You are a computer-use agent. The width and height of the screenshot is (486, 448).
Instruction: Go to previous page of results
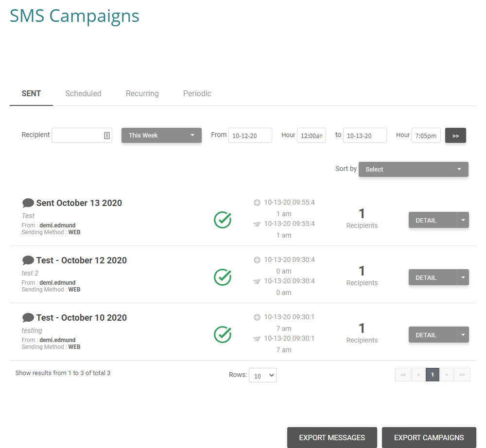click(x=418, y=375)
